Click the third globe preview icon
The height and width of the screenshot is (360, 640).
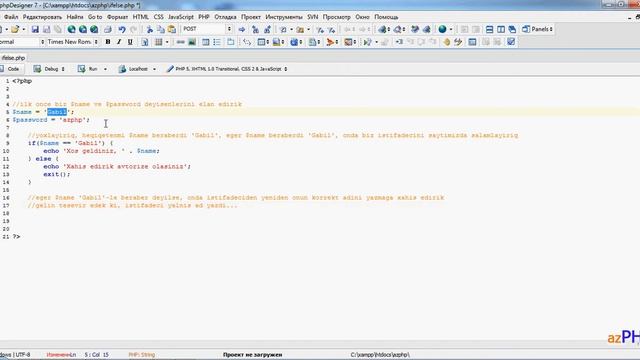point(94,29)
